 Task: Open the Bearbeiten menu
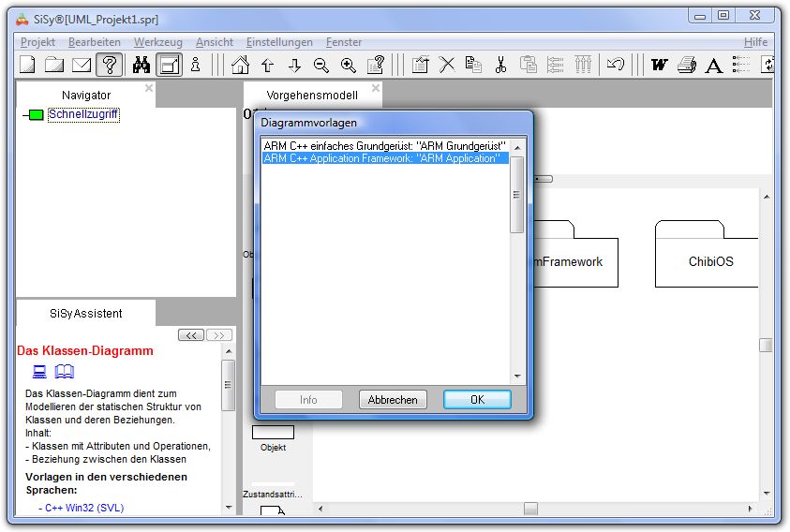(95, 42)
